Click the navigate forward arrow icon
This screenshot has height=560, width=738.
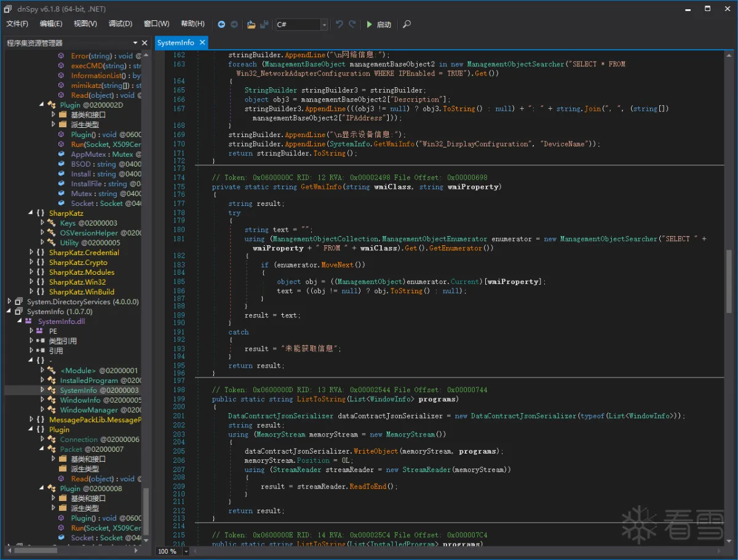pyautogui.click(x=234, y=25)
